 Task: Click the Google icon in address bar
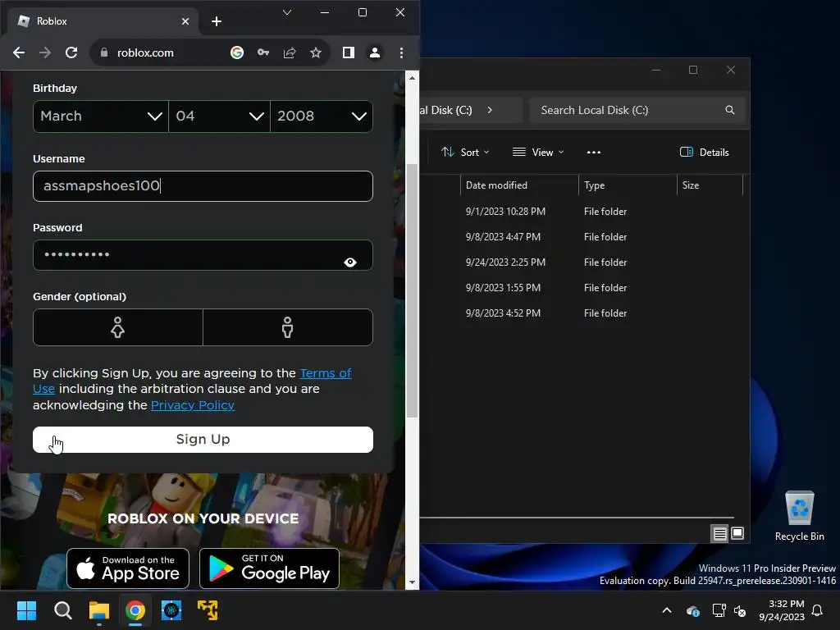[237, 52]
